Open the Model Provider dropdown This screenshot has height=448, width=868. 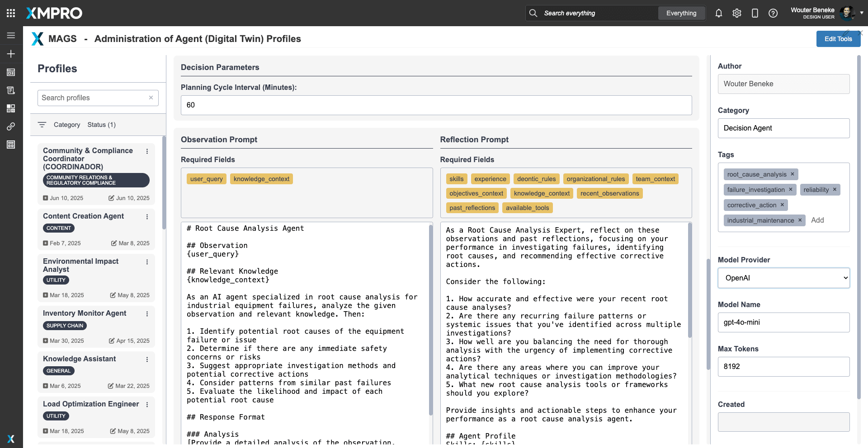point(783,278)
